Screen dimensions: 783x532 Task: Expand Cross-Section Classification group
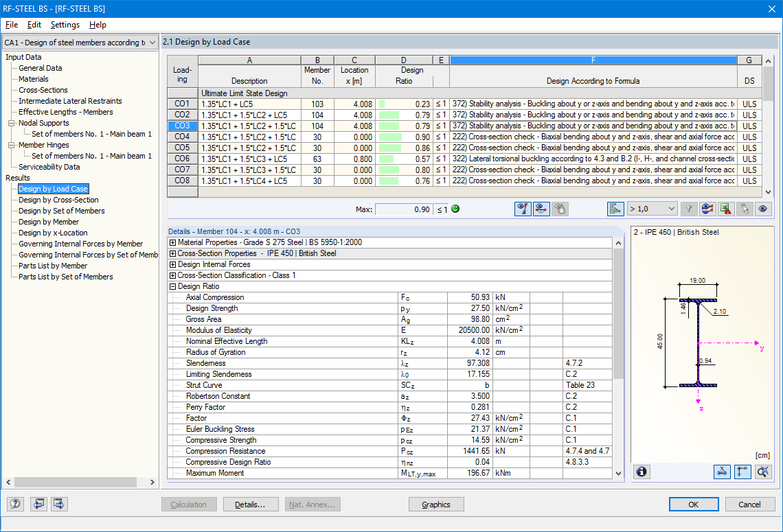point(173,275)
